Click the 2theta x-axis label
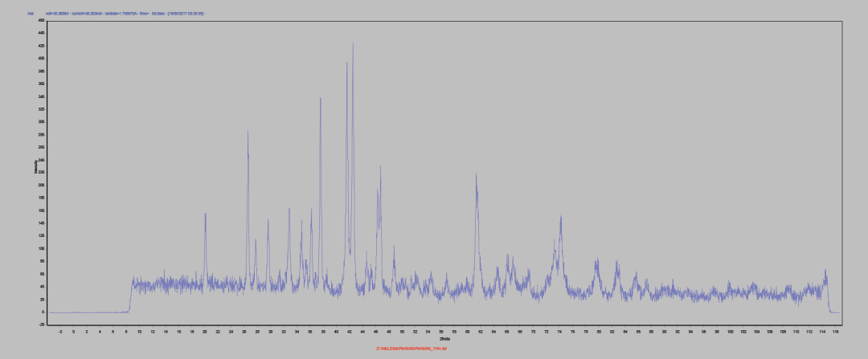This screenshot has width=868, height=359. coord(445,339)
